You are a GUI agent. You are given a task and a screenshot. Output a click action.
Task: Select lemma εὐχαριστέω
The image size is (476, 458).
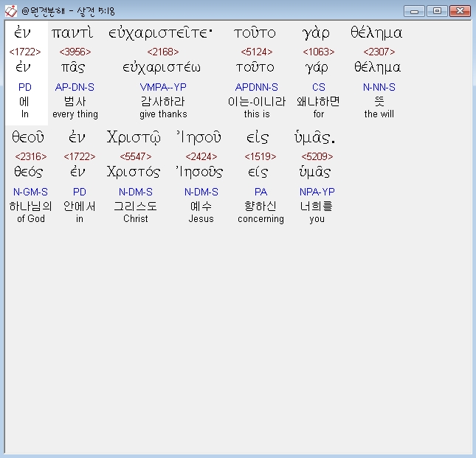(162, 68)
